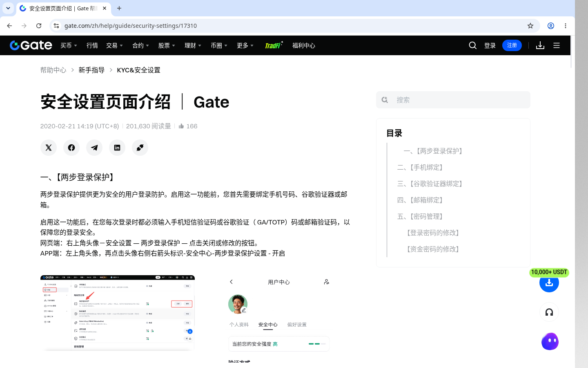Image resolution: width=588 pixels, height=368 pixels.
Task: View site information icon in address bar
Action: click(56, 26)
